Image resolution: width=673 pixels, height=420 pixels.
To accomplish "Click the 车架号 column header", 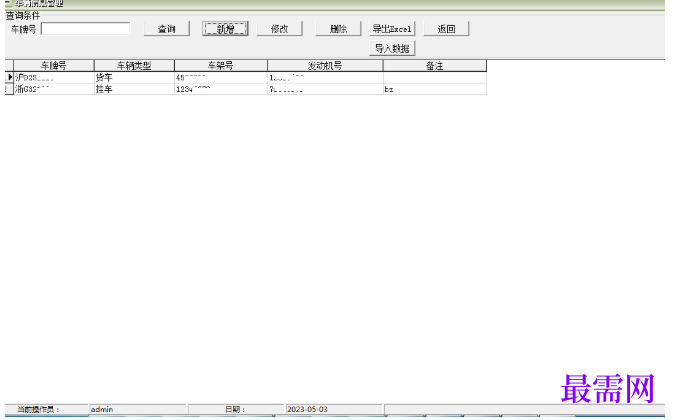I will pyautogui.click(x=221, y=66).
